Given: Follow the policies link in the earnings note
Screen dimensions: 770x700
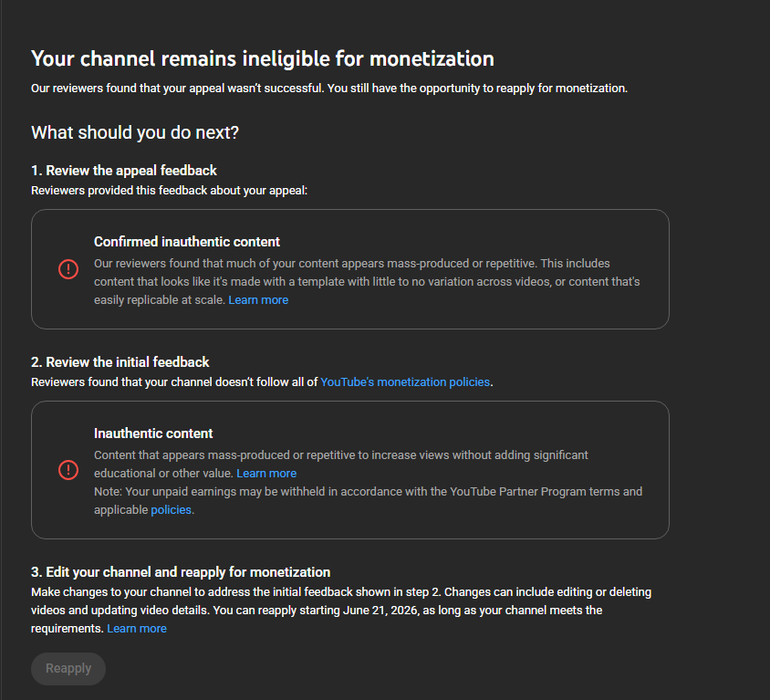Looking at the screenshot, I should click(x=171, y=510).
